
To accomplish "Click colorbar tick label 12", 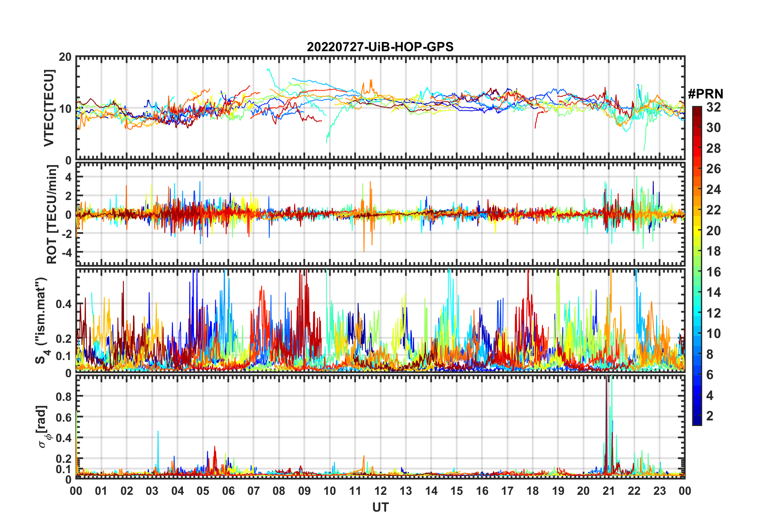I will point(713,313).
